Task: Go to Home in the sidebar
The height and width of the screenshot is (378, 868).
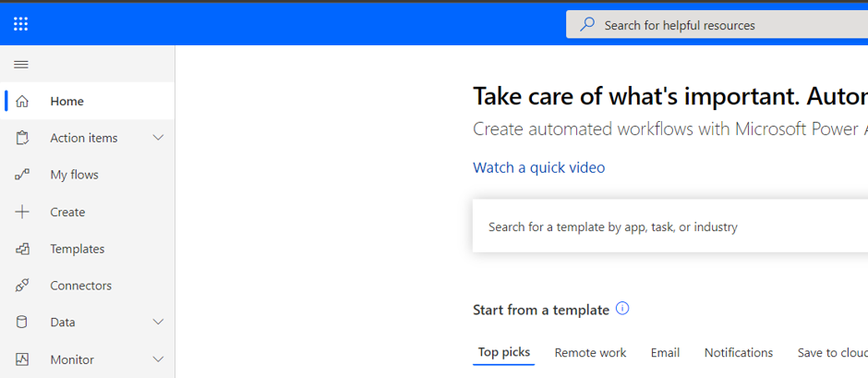Action: click(88, 102)
